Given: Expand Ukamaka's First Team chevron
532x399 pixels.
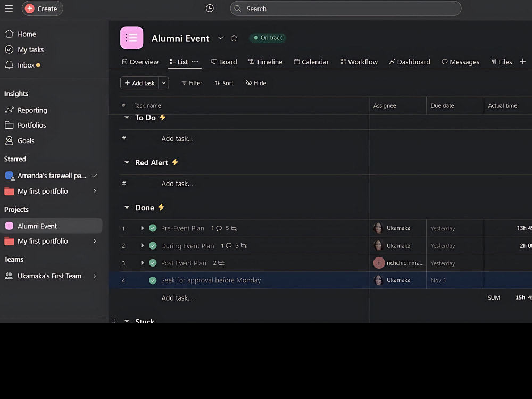Looking at the screenshot, I should click(x=95, y=276).
